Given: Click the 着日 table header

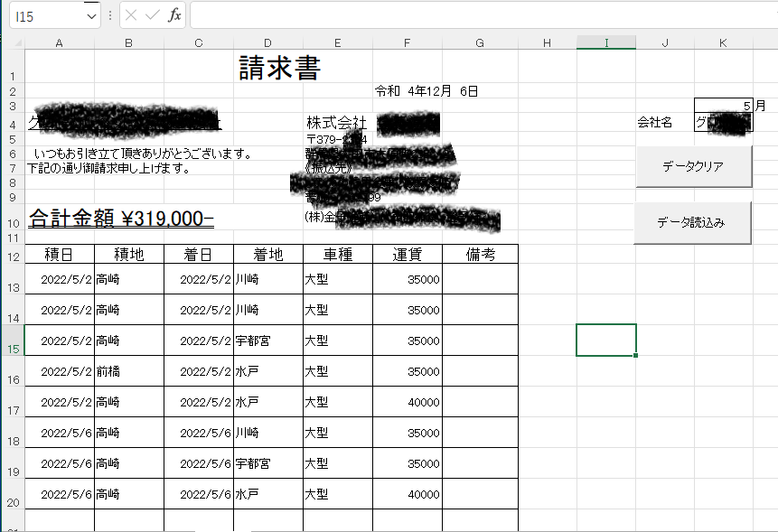Looking at the screenshot, I should (199, 255).
